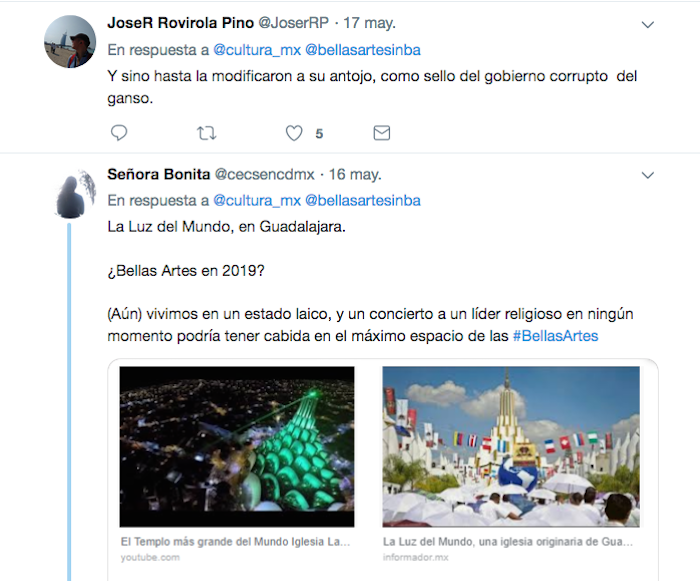
Task: Expand options chevron on JoseR's tweet
Action: (x=647, y=25)
